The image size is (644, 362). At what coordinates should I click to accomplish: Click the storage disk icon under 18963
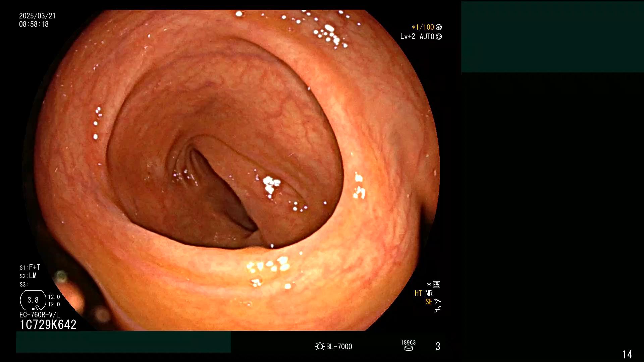click(x=409, y=348)
